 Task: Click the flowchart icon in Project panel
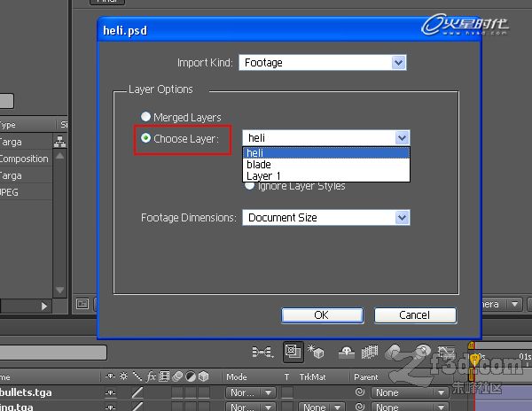[x=60, y=142]
